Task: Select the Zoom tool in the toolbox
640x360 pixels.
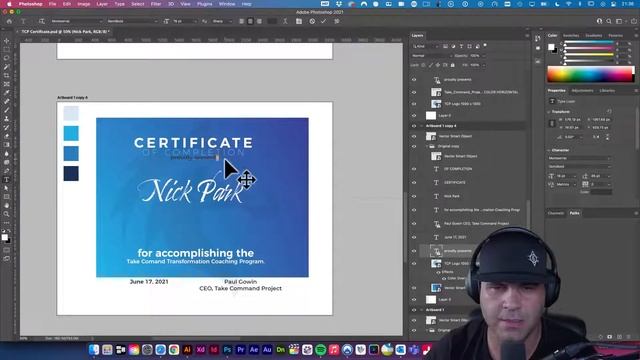Action: pos(7,214)
